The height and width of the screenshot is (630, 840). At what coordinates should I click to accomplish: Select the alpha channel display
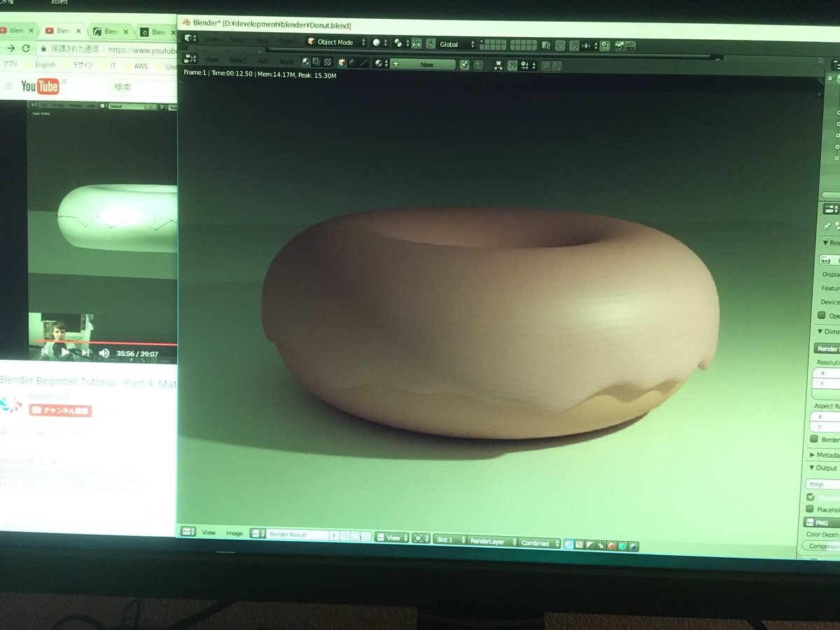(x=589, y=545)
